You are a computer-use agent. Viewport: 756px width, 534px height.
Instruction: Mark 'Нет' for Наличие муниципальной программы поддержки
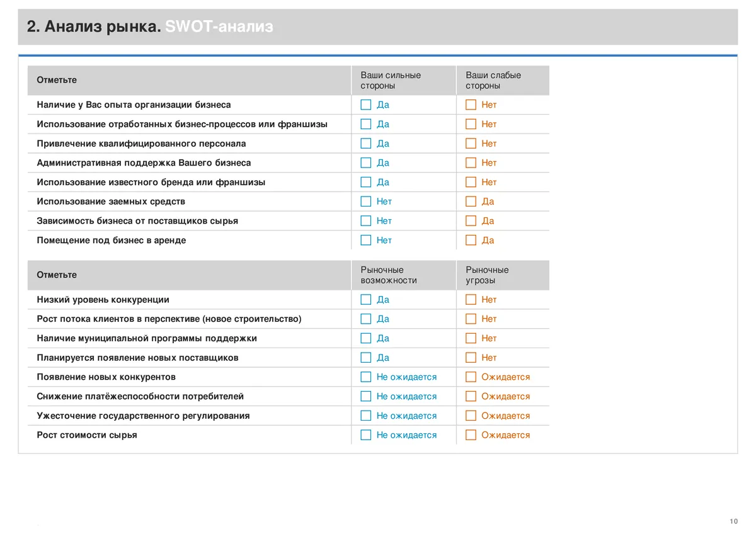click(471, 338)
